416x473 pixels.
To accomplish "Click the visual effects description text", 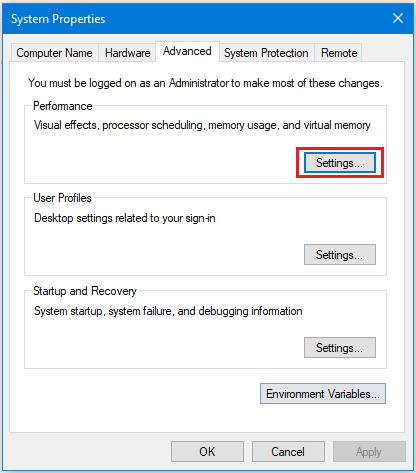I will tap(202, 125).
